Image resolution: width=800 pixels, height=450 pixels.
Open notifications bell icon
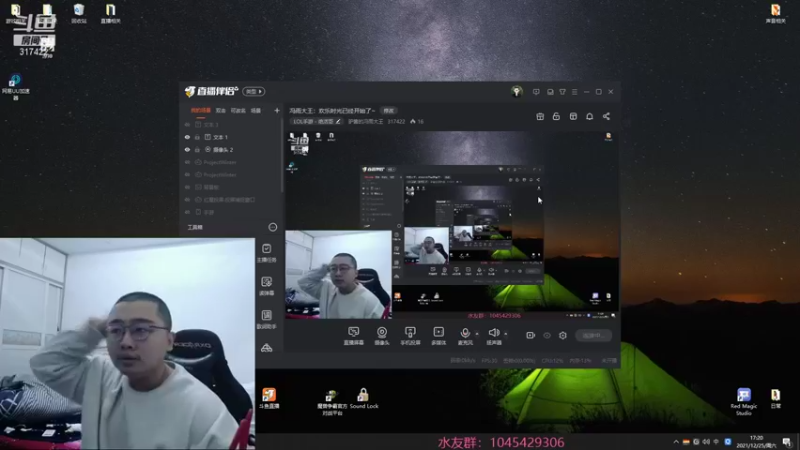tap(589, 116)
